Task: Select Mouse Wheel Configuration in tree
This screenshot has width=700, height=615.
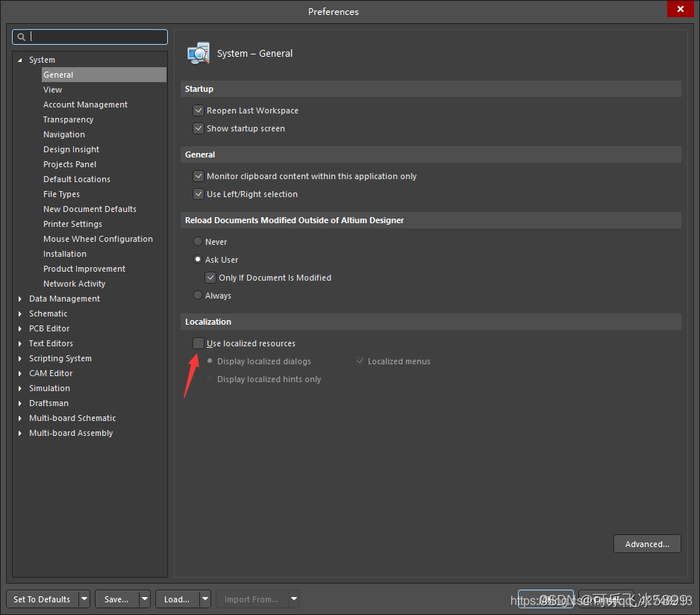Action: 98,239
